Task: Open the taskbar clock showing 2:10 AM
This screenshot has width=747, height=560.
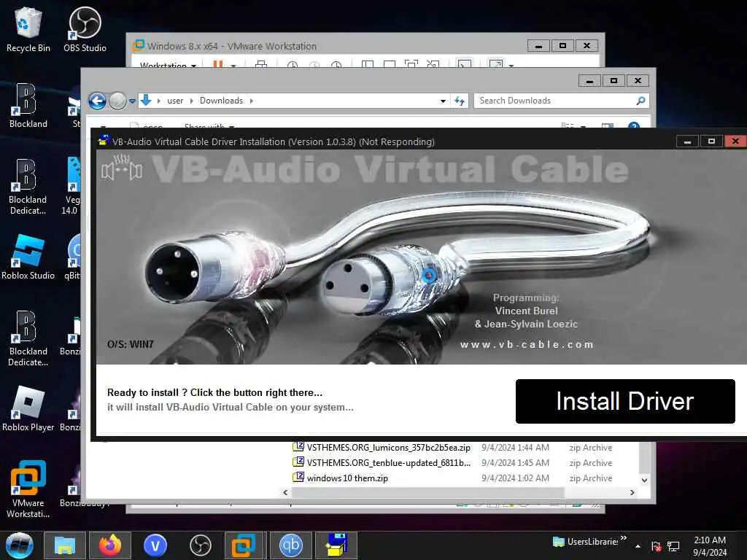Action: [x=710, y=546]
